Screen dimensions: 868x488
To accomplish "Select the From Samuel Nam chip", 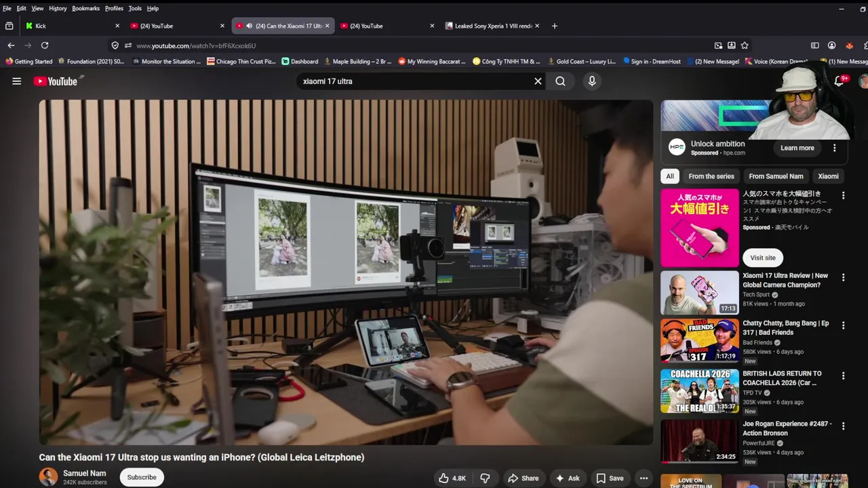I will (x=776, y=176).
